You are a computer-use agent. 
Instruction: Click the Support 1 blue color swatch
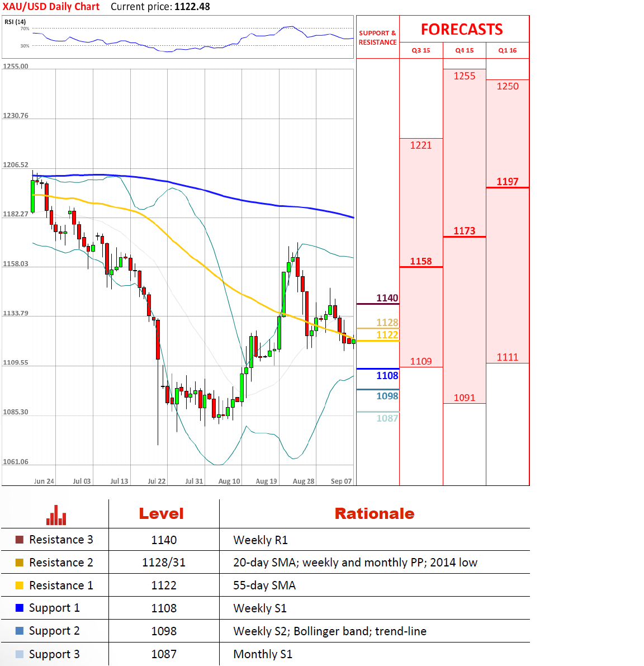(19, 608)
